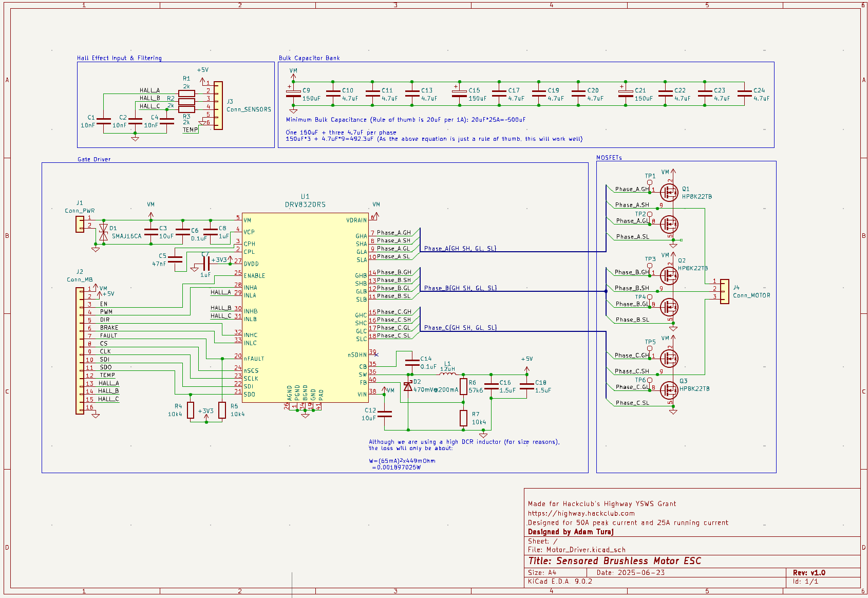Select capacitor C24 4.7uF

pos(744,94)
